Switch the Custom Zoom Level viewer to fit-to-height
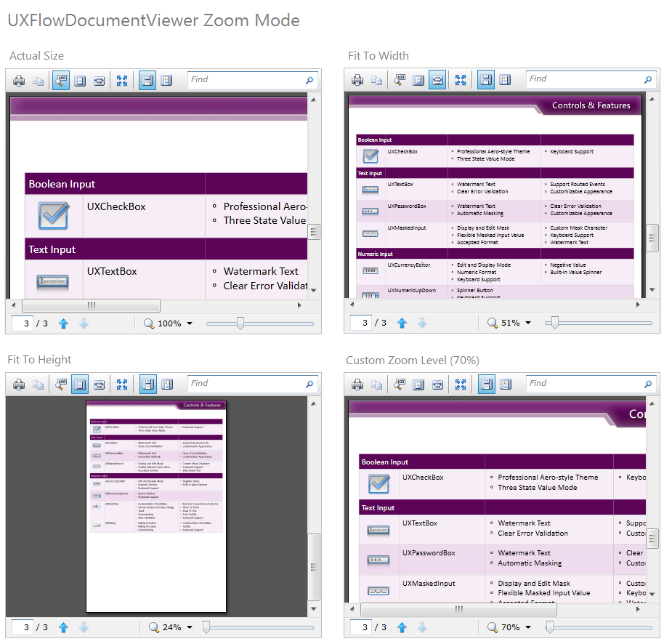Image resolution: width=664 pixels, height=644 pixels. [x=418, y=385]
